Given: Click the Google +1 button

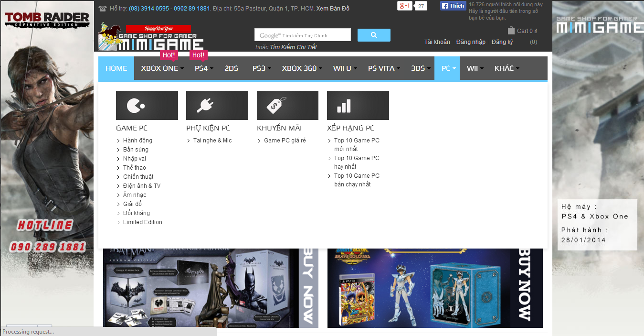Looking at the screenshot, I should coord(405,6).
